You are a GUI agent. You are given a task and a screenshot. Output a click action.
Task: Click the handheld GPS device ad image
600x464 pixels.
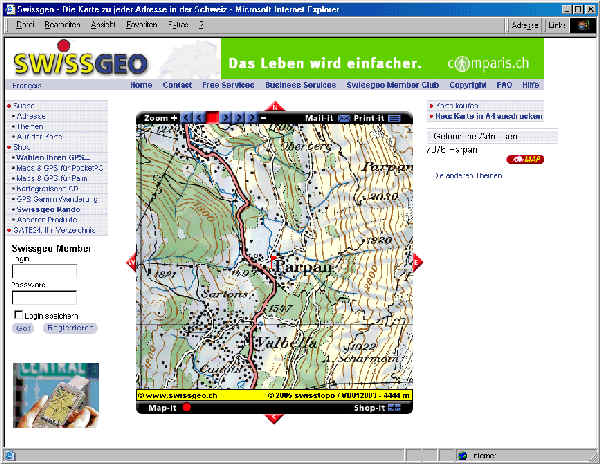point(56,396)
